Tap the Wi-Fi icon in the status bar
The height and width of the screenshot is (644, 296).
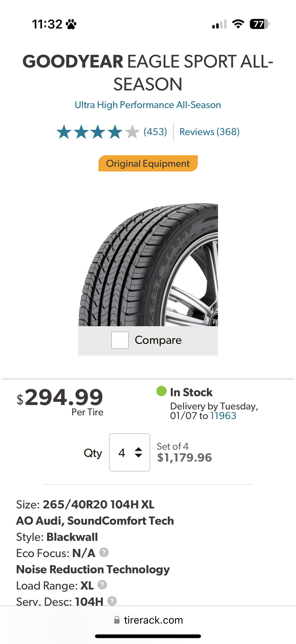coord(237,24)
